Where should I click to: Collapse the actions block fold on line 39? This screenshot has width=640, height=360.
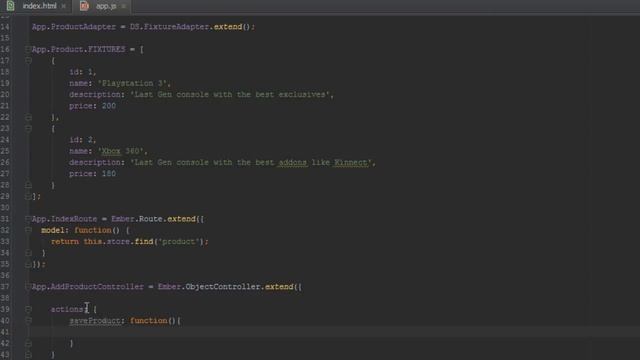[28, 309]
